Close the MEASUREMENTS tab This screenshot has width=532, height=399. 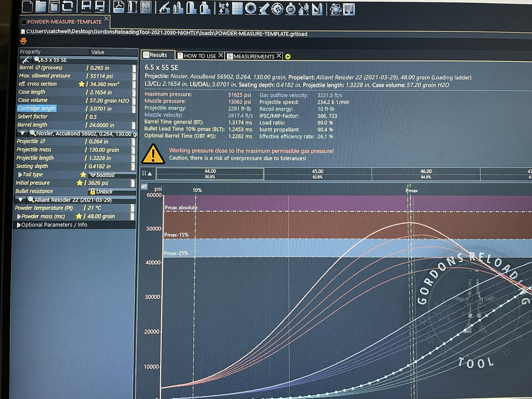coord(279,56)
